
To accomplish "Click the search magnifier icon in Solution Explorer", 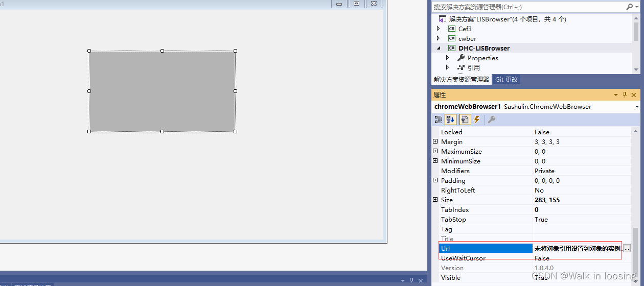I will [x=630, y=7].
